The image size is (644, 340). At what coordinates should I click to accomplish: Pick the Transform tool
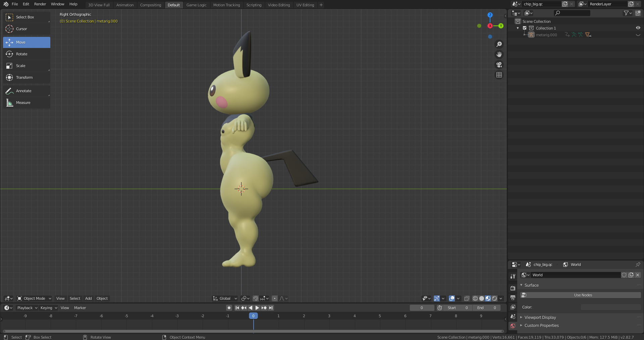click(26, 77)
